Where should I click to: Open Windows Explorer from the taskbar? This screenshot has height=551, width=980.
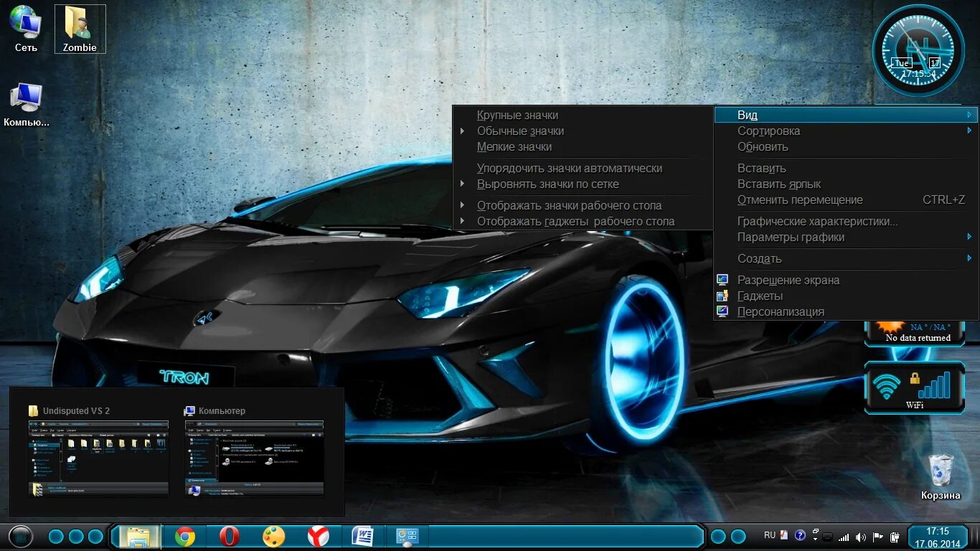click(x=139, y=537)
